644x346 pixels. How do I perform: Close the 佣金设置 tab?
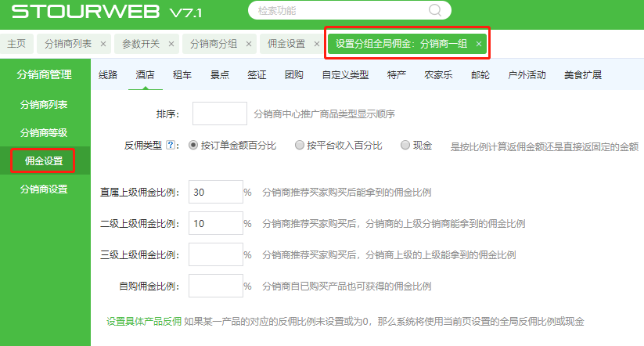coord(315,44)
